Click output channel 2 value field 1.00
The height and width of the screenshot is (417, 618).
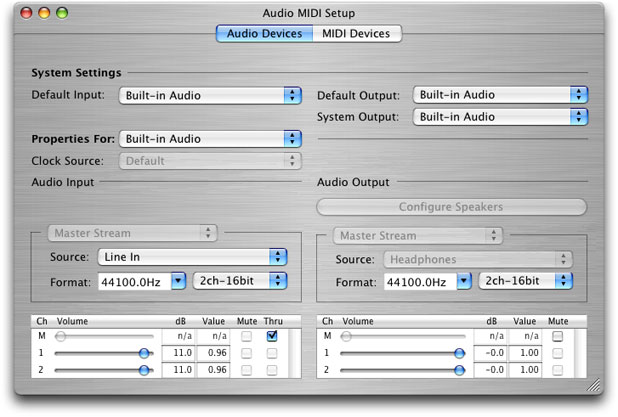525,370
